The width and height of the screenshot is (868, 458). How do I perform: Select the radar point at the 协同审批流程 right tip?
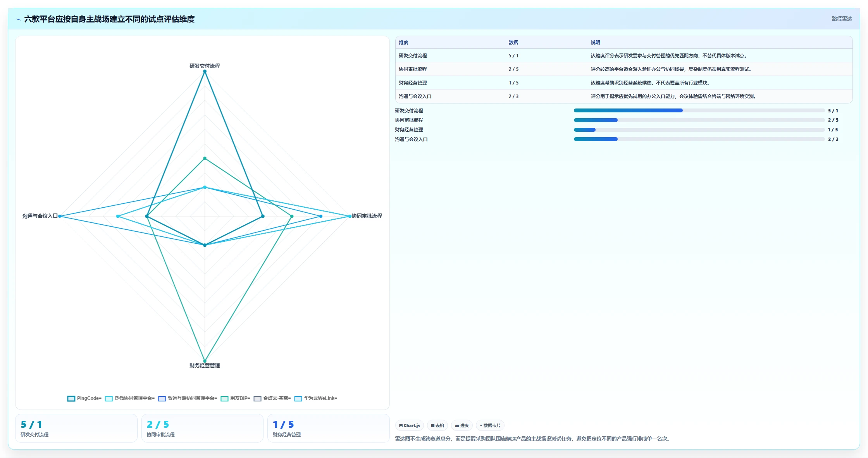350,216
